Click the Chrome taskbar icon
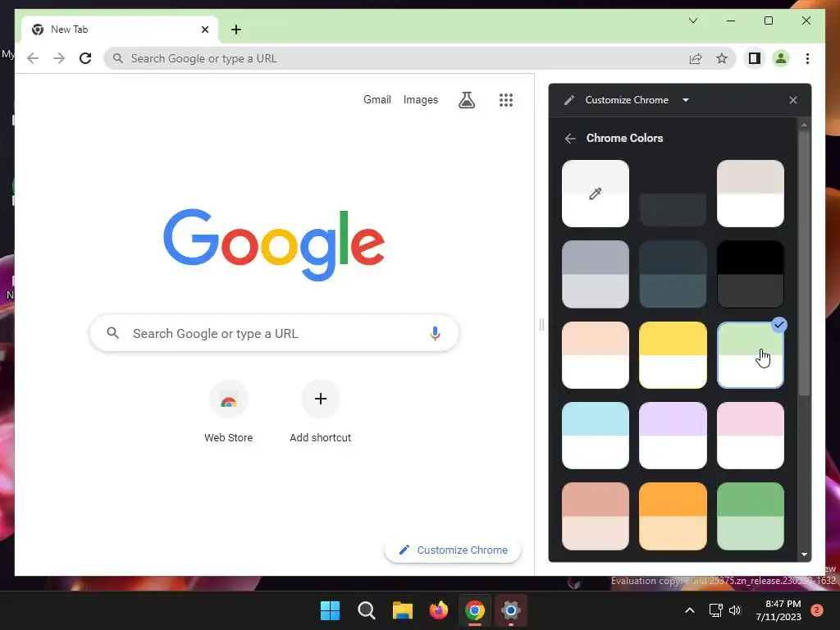The height and width of the screenshot is (630, 840). coord(475,610)
